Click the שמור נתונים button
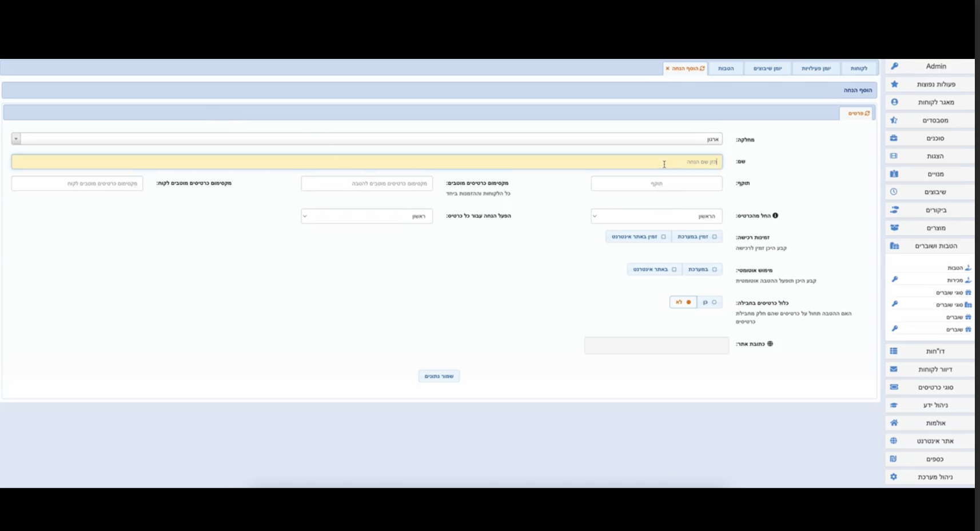Viewport: 980px width, 531px height. click(x=439, y=376)
